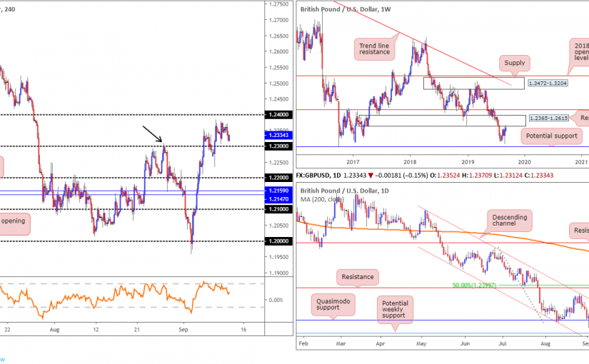589x364 pixels.
Task: Select the Potential weekly support callout
Action: point(396,310)
